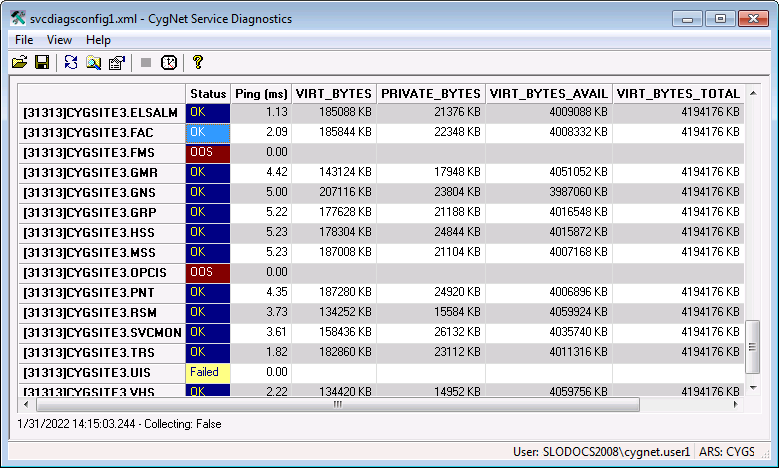Click the horizontal scrollbar left arrow
Screen dimensions: 779x468
click(26, 405)
